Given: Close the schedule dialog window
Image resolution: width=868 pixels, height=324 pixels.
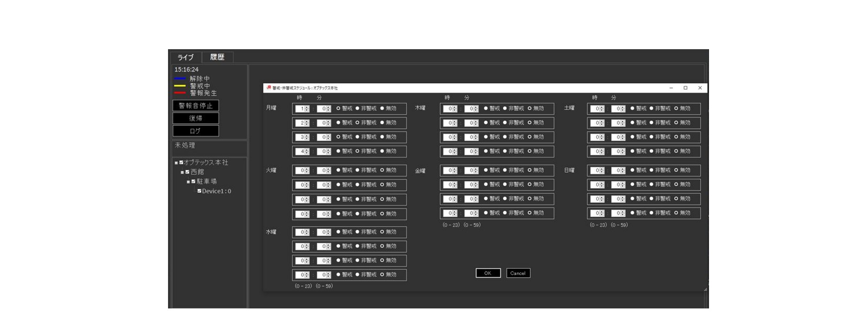Looking at the screenshot, I should point(700,88).
